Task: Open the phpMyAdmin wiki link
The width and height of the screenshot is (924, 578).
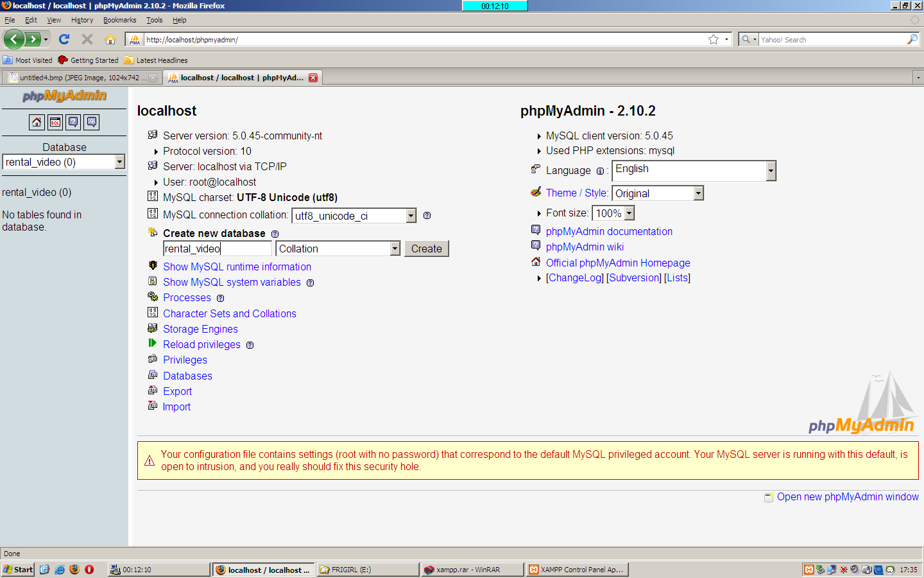Action: [x=585, y=247]
